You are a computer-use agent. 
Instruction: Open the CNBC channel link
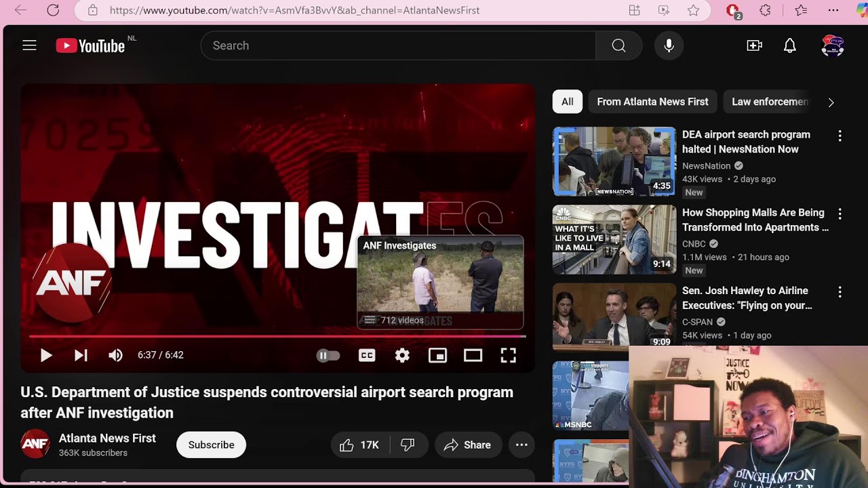pyautogui.click(x=694, y=244)
